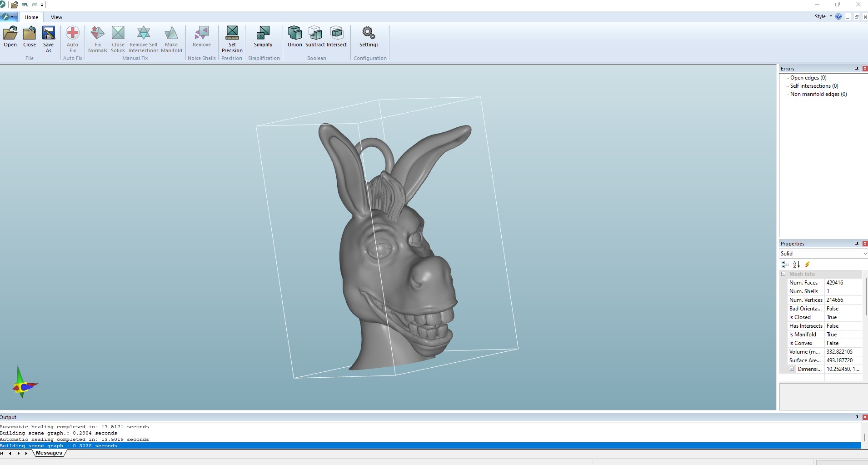Select Intersect boolean operation
Image resolution: width=868 pixels, height=465 pixels.
337,37
